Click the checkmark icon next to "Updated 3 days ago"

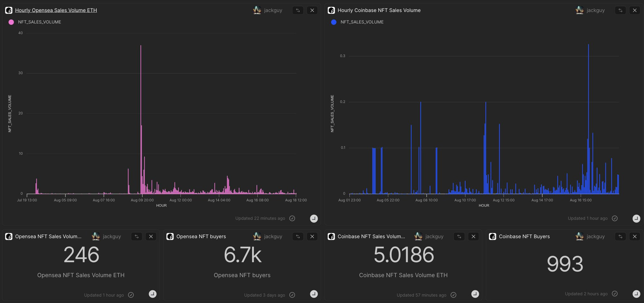292,295
